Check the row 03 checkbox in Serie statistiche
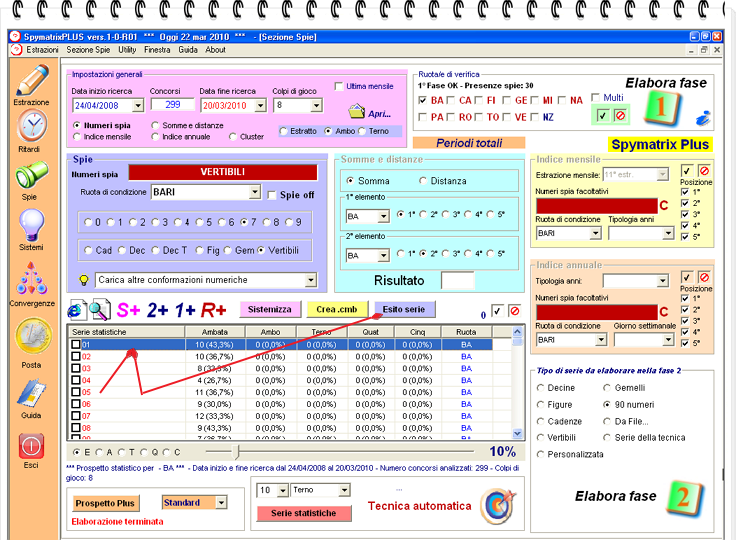Viewport: 736px width, 540px height. 76,368
